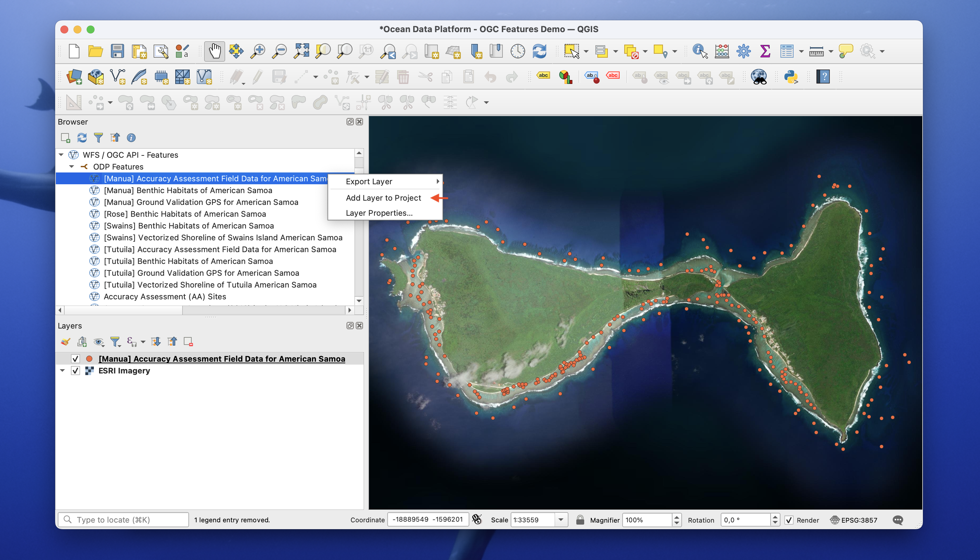Choose Add Layer to Project from context menu
This screenshot has width=980, height=560.
coord(384,198)
